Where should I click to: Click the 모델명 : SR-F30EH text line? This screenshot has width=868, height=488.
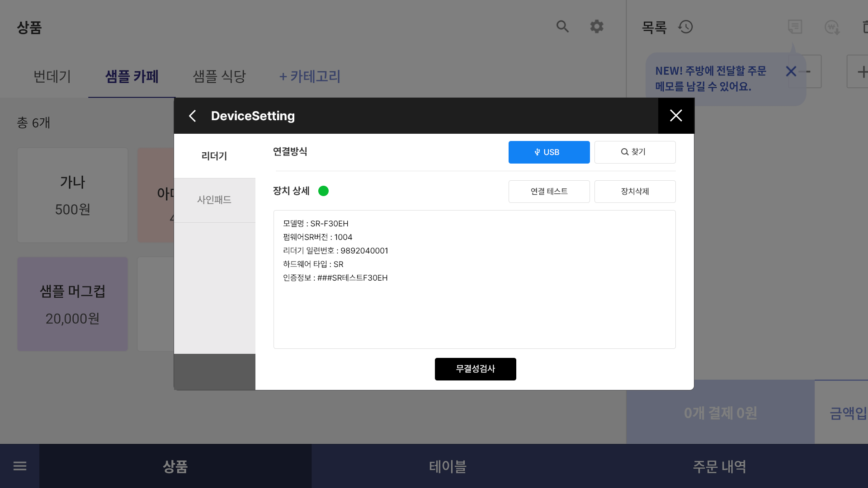pyautogui.click(x=316, y=224)
